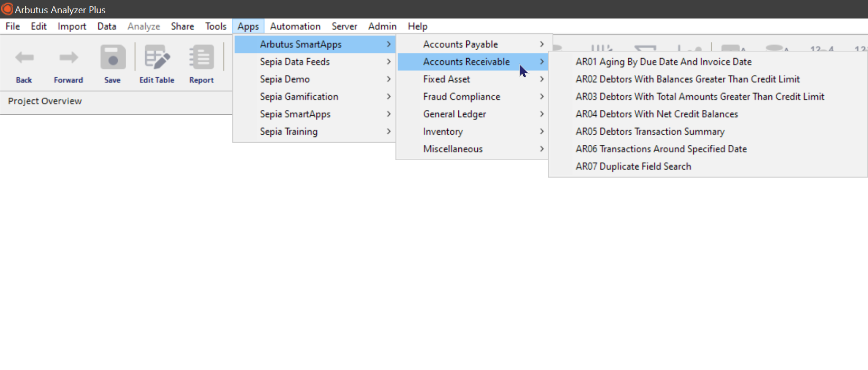Open the Automation menu
The width and height of the screenshot is (868, 370).
295,26
